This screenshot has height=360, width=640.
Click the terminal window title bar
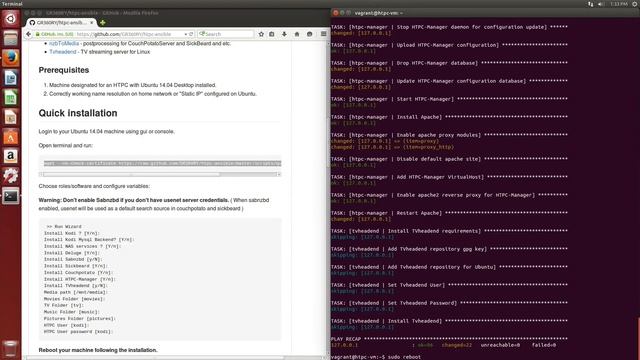(486, 13)
